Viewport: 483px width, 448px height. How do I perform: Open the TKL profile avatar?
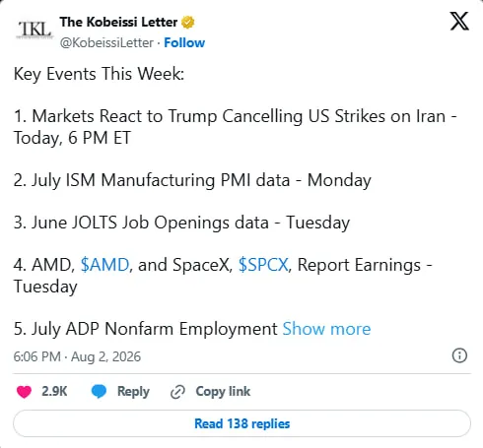pyautogui.click(x=34, y=30)
